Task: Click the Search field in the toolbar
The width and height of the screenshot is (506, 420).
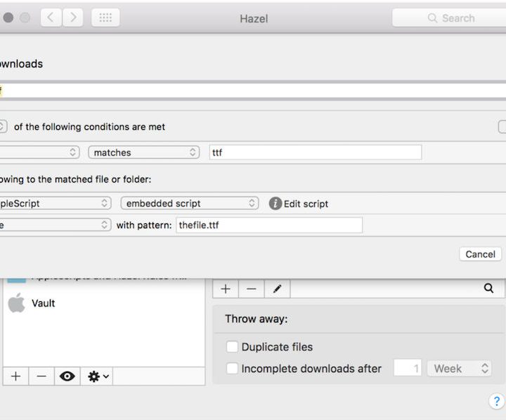Action: coord(449,18)
